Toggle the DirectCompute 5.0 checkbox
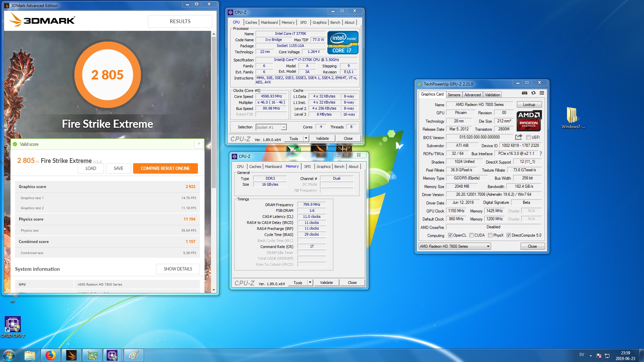This screenshot has width=644, height=362. pos(508,235)
